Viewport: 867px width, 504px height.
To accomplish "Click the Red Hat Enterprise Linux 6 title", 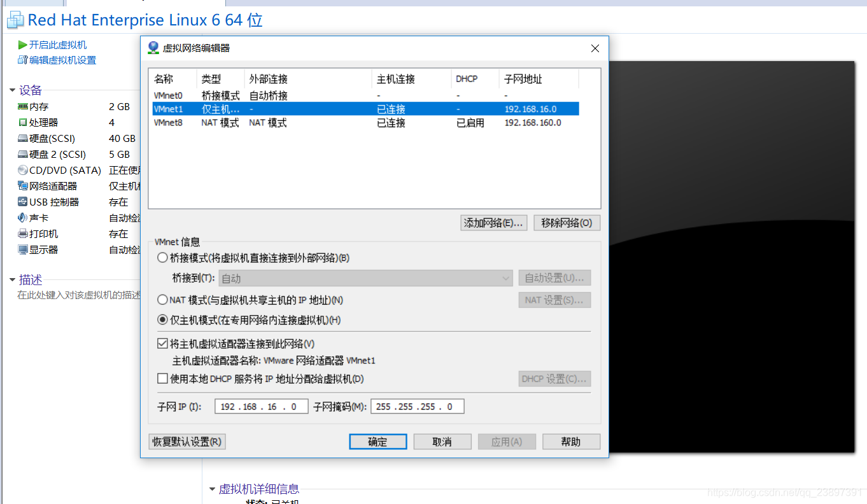I will (145, 20).
